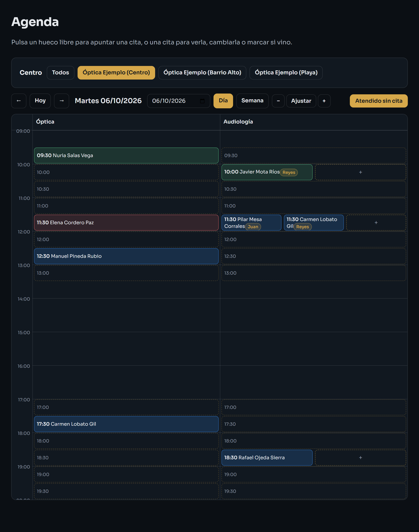Click free 19:00 slot in Audiología column
The height and width of the screenshot is (532, 419).
pyautogui.click(x=314, y=474)
